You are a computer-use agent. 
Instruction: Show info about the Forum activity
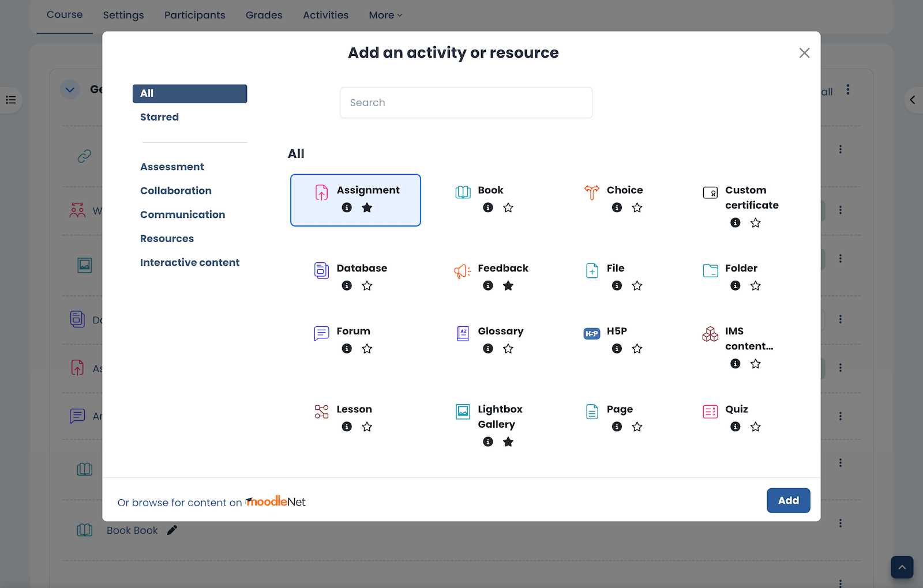(347, 349)
